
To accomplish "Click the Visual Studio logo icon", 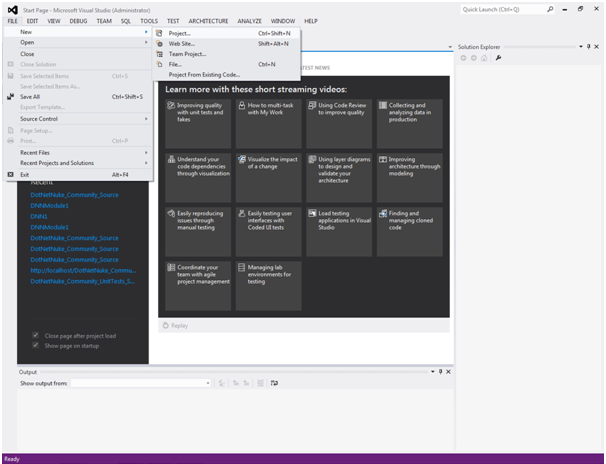I will [x=13, y=10].
